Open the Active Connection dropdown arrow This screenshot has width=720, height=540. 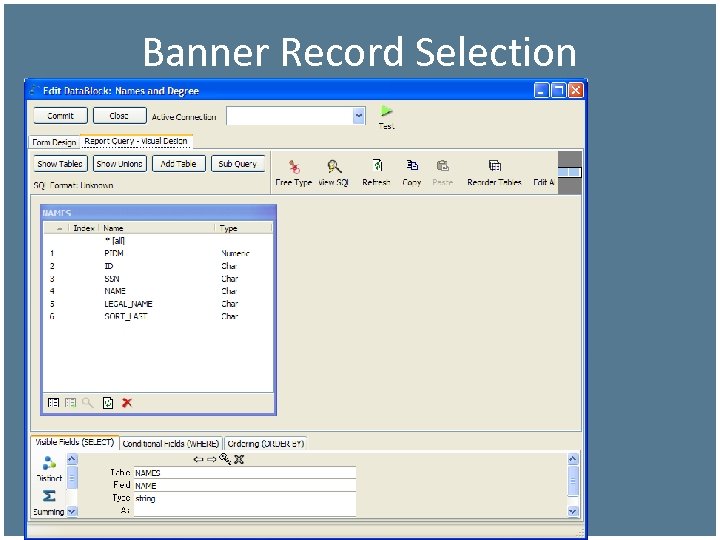[359, 116]
